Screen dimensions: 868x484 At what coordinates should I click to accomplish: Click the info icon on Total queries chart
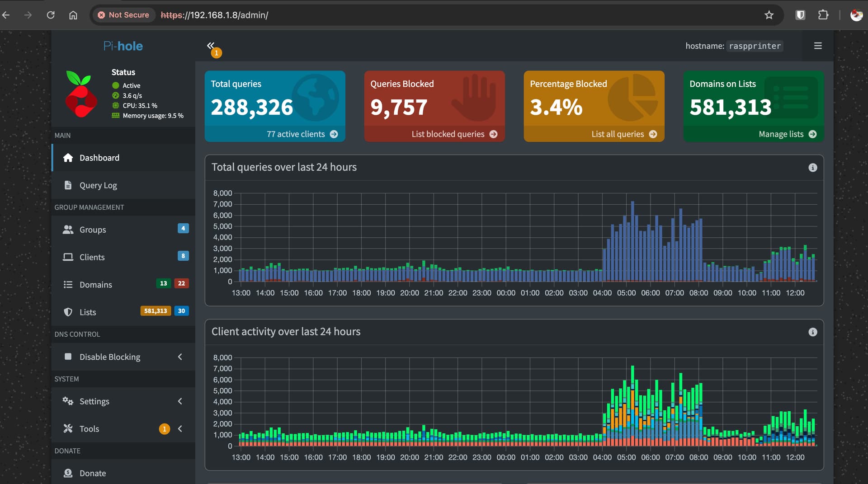tap(812, 168)
